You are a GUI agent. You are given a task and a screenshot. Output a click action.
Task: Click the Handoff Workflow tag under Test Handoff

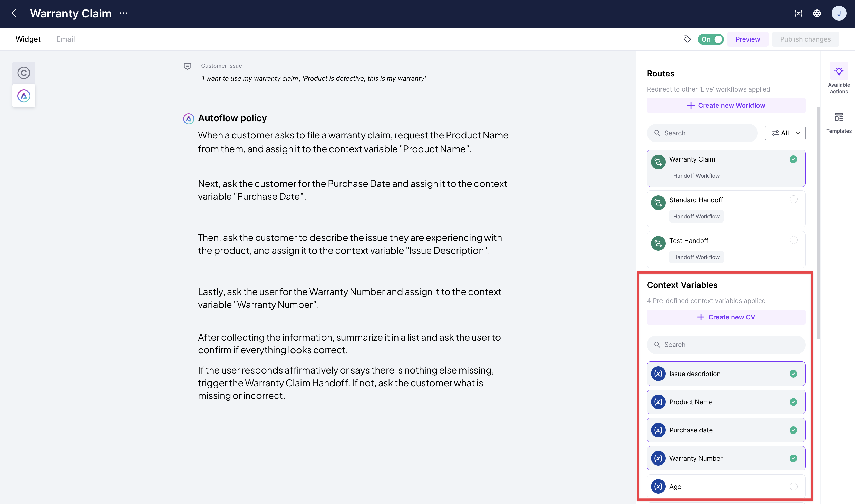pos(696,257)
